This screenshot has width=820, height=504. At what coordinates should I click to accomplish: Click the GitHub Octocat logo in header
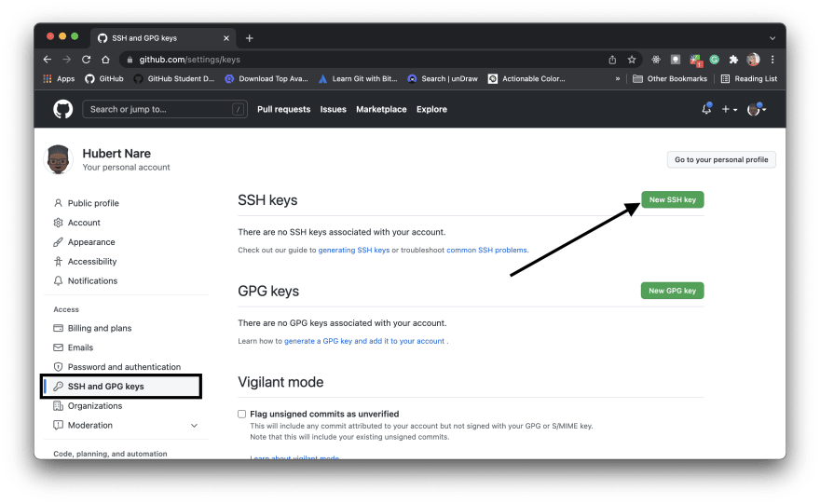(62, 109)
